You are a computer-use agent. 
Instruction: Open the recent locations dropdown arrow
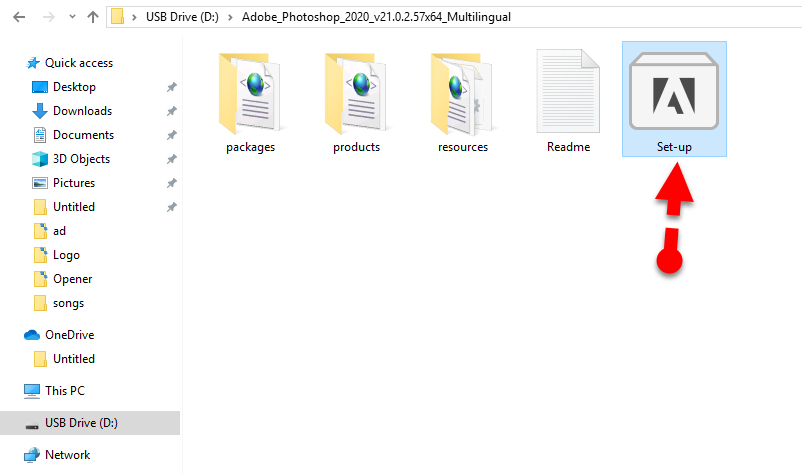[x=70, y=17]
